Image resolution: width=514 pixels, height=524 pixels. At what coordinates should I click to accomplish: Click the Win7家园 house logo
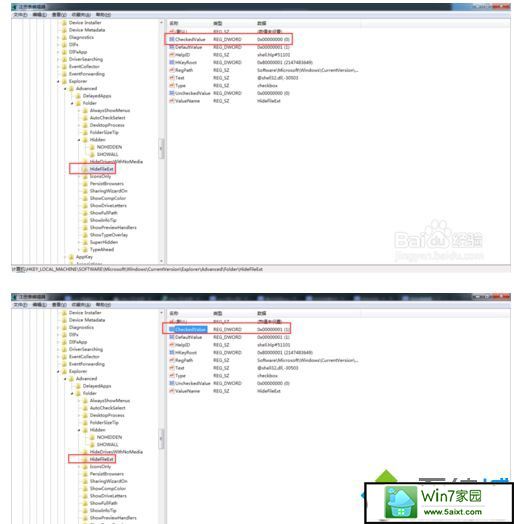(400, 502)
